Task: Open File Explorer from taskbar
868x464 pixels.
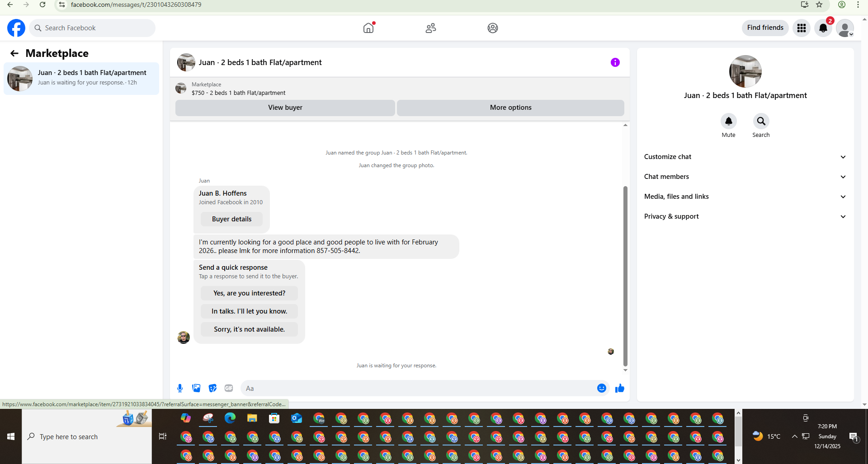Action: [x=252, y=418]
